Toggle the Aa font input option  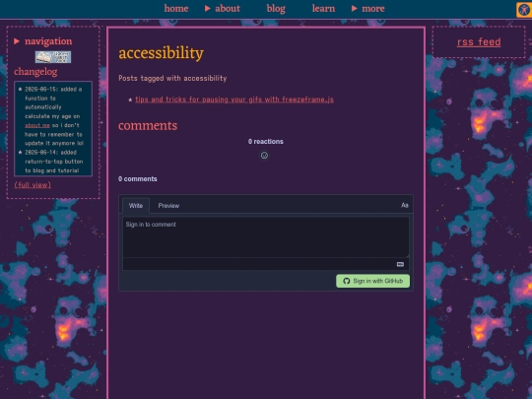pos(405,205)
